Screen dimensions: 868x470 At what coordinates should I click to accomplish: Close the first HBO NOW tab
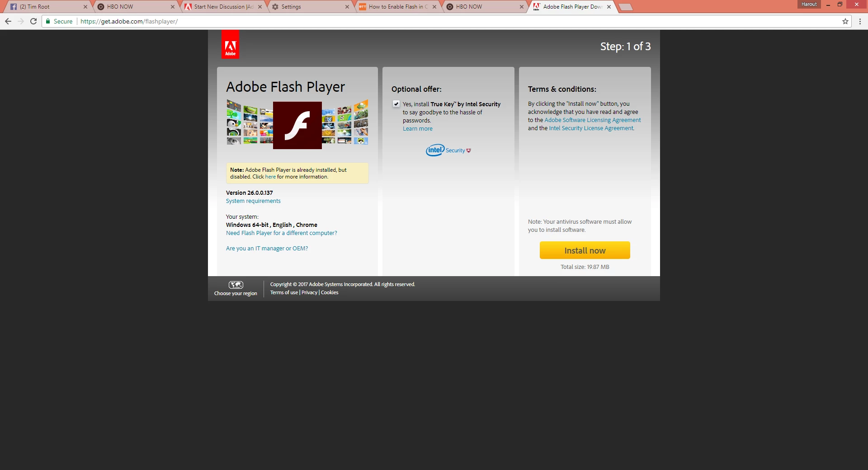coord(173,7)
